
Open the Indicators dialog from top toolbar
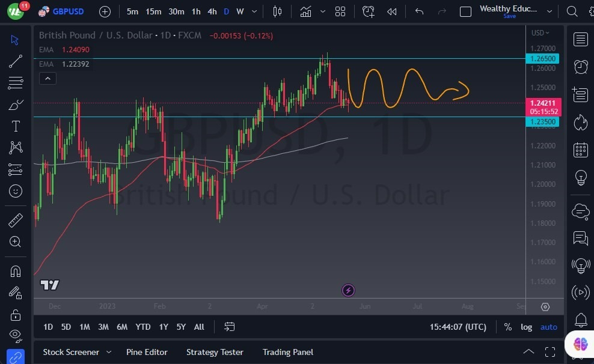click(x=305, y=11)
